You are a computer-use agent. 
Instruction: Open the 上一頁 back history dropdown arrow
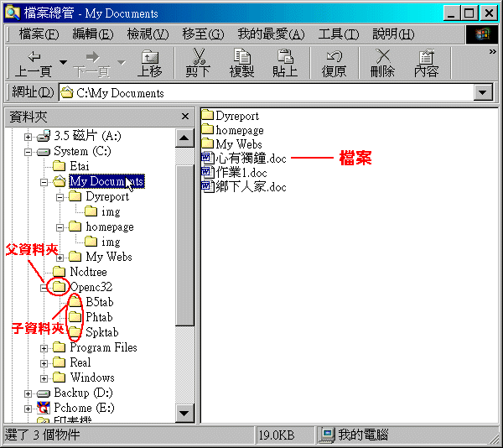pos(64,62)
